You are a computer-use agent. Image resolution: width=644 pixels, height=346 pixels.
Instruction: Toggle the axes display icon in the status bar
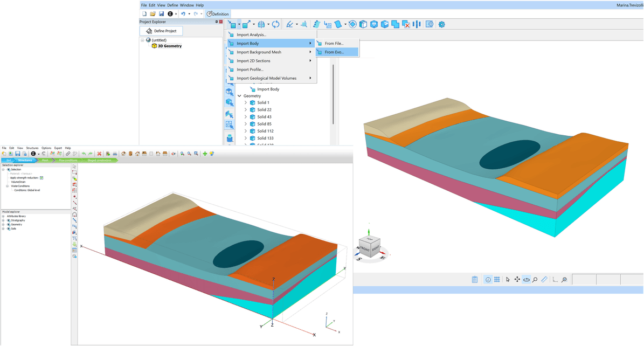(555, 279)
